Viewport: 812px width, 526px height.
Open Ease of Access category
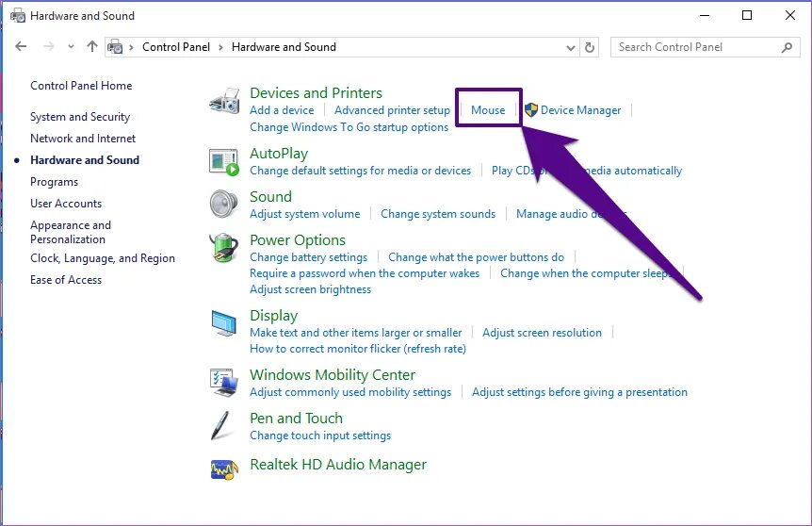click(x=66, y=280)
